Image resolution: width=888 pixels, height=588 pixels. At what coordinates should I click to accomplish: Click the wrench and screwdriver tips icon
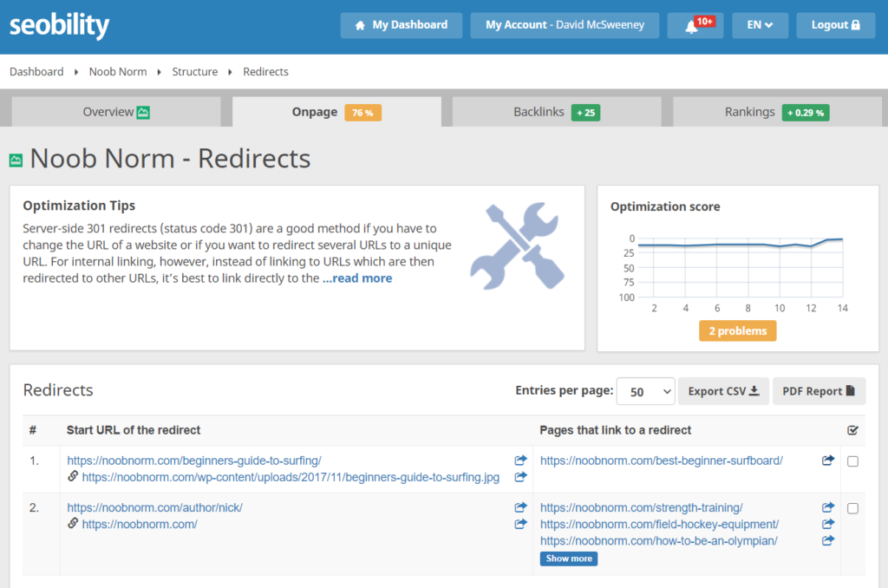[x=517, y=245]
